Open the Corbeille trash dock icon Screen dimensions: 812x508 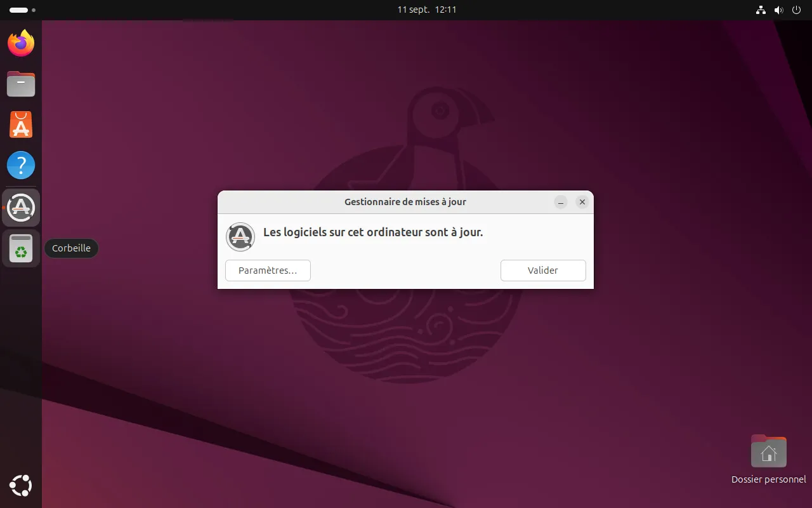(x=21, y=248)
